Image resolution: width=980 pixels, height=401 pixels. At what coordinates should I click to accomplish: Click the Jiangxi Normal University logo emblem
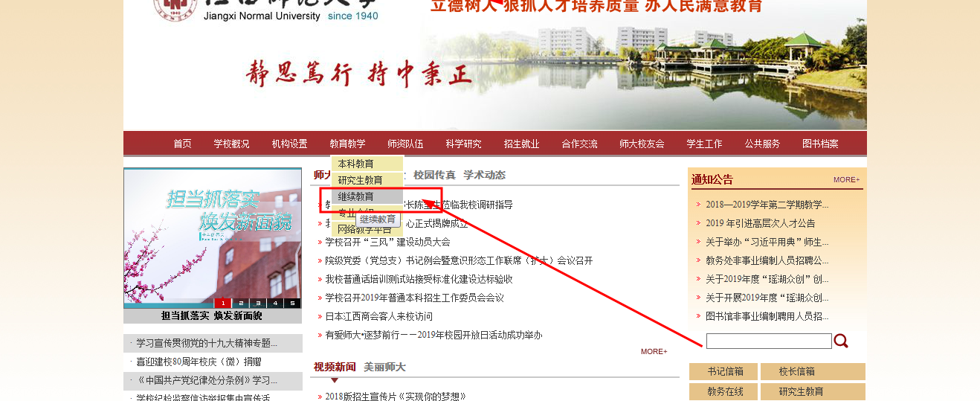[175, 8]
